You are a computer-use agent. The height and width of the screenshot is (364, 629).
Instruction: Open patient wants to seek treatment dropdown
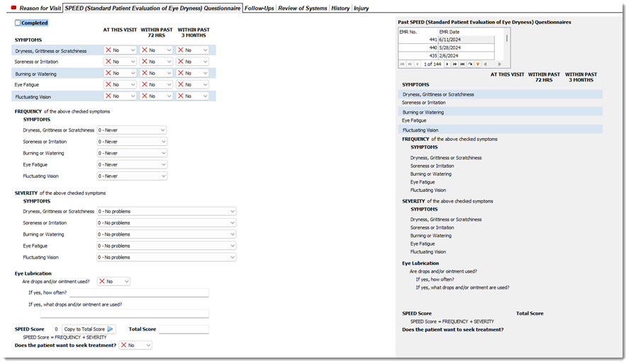pos(135,345)
